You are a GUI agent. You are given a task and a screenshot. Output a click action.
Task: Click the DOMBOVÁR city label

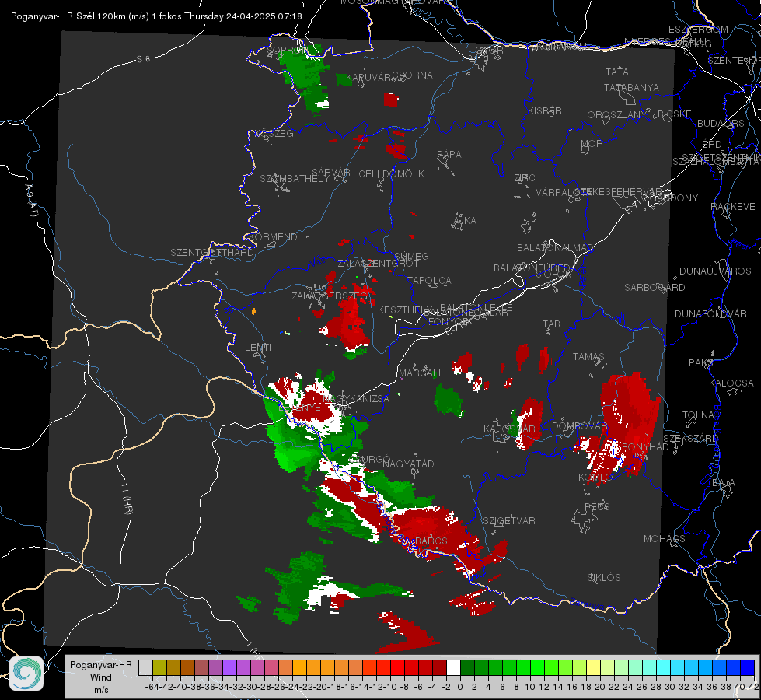(x=579, y=426)
